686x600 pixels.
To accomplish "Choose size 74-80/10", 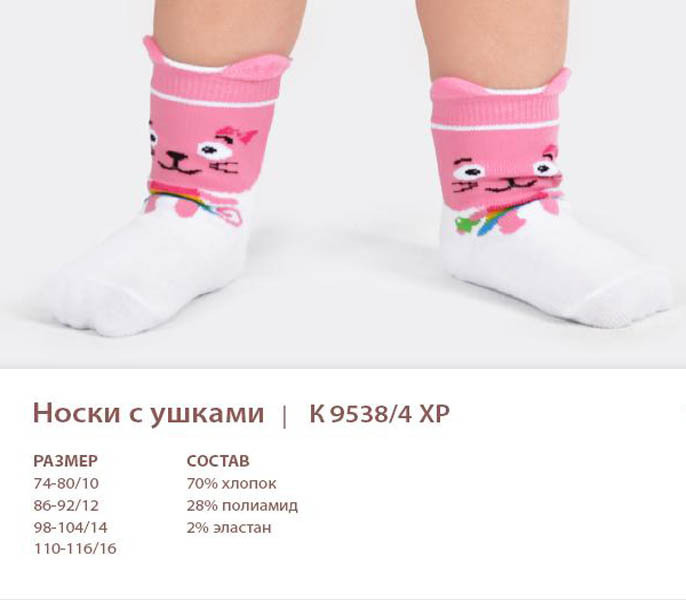I will click(x=66, y=484).
